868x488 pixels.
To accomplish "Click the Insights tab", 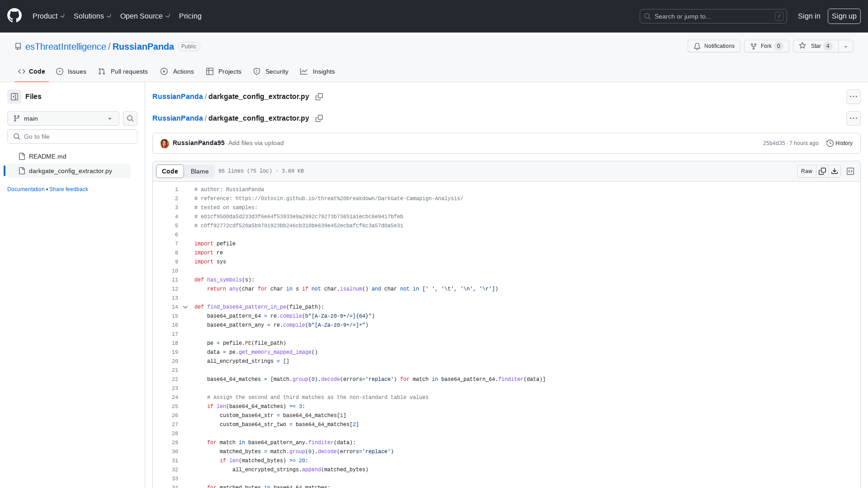I will click(318, 71).
